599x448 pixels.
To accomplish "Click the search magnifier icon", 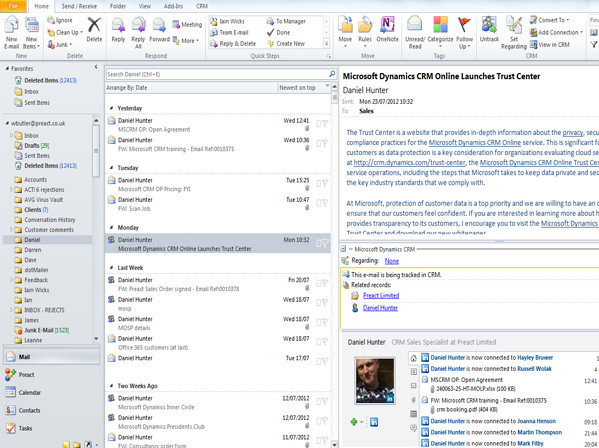I will click(332, 74).
